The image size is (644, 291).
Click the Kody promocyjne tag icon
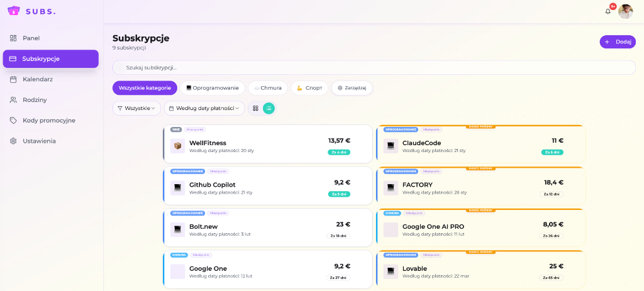pos(13,120)
